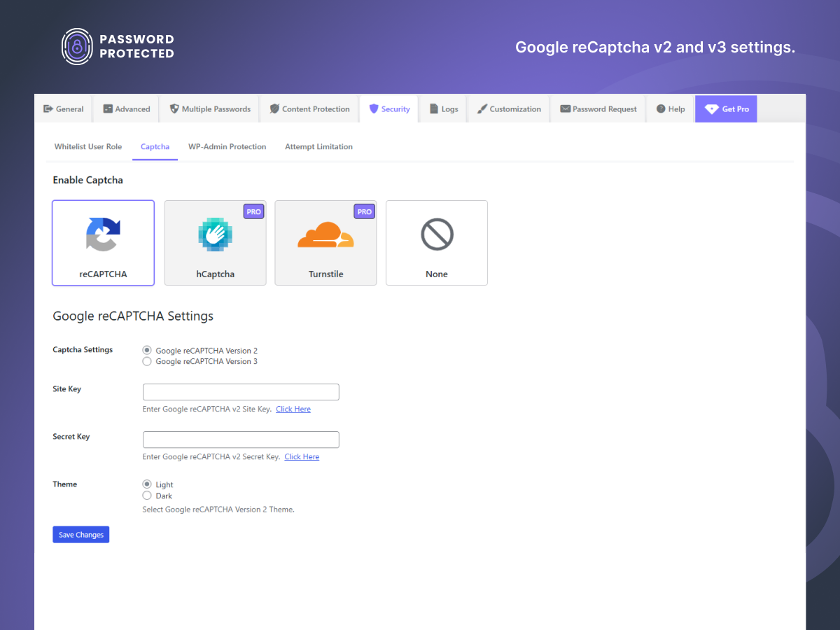Click the Password Protected padlock logo
The image size is (840, 630).
(77, 47)
